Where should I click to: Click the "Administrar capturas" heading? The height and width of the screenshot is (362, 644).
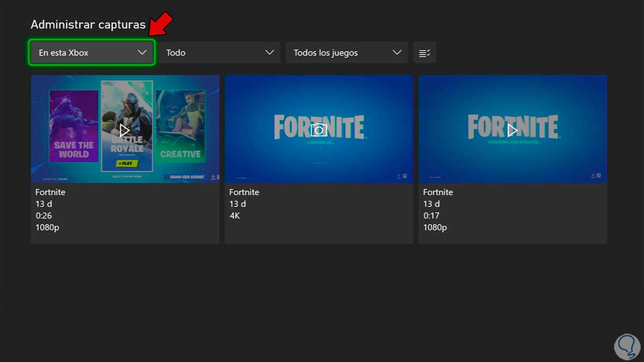[x=88, y=25]
